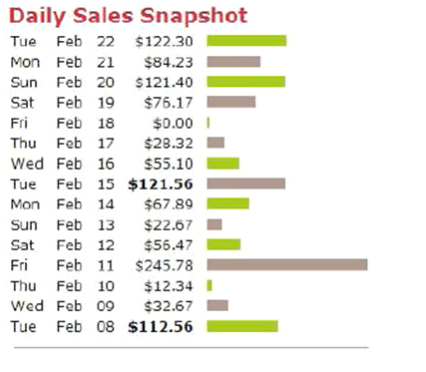Select the $76.17 amount for Sat Feb 19
The width and height of the screenshot is (426, 372).
point(168,103)
